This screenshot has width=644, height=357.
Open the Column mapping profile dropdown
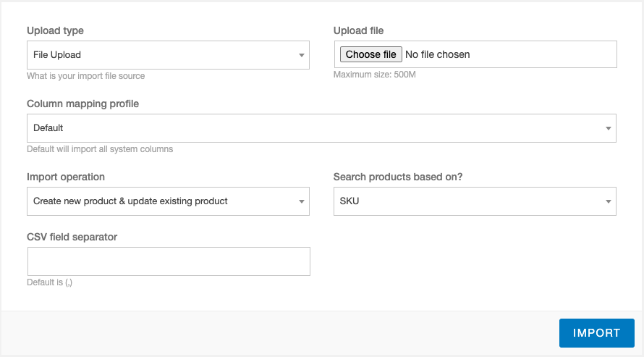[321, 128]
